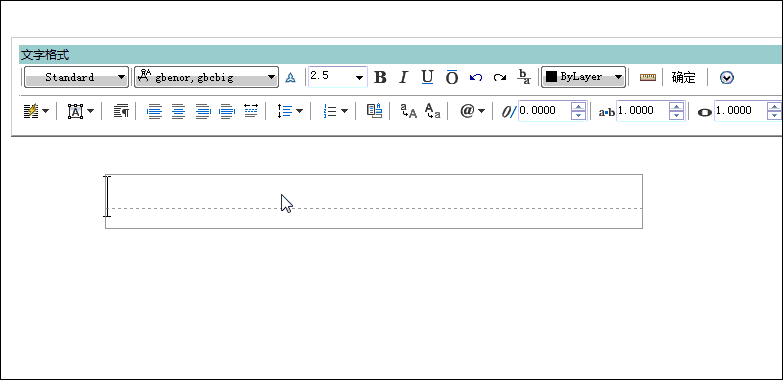
Task: Click the uppercase conversion icon
Action: pos(408,111)
